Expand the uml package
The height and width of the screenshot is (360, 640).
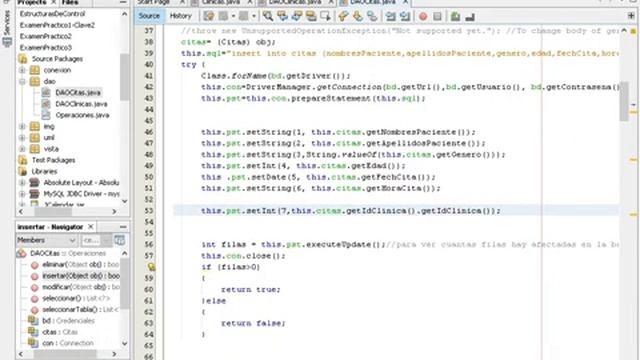click(22, 138)
